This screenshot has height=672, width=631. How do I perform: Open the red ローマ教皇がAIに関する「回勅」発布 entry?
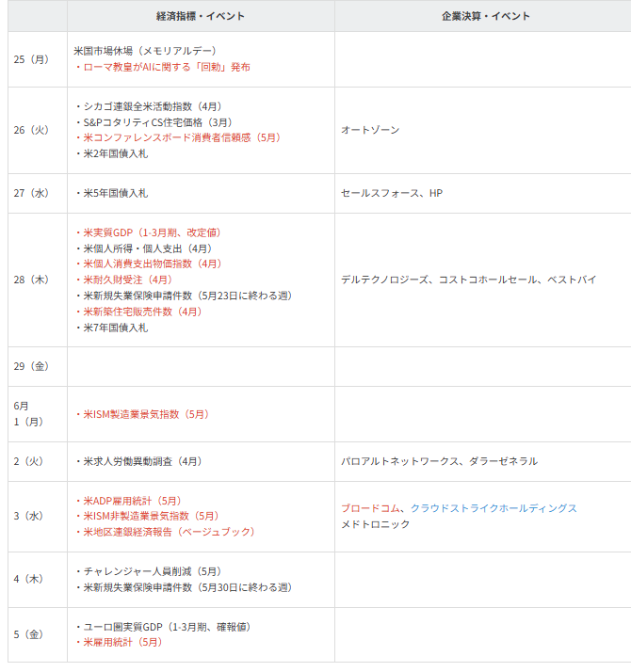(x=162, y=67)
